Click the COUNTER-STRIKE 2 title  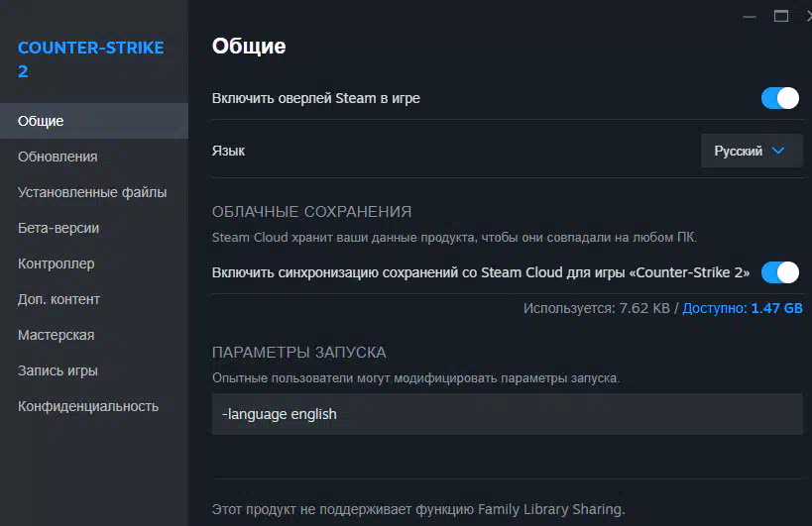click(x=90, y=59)
